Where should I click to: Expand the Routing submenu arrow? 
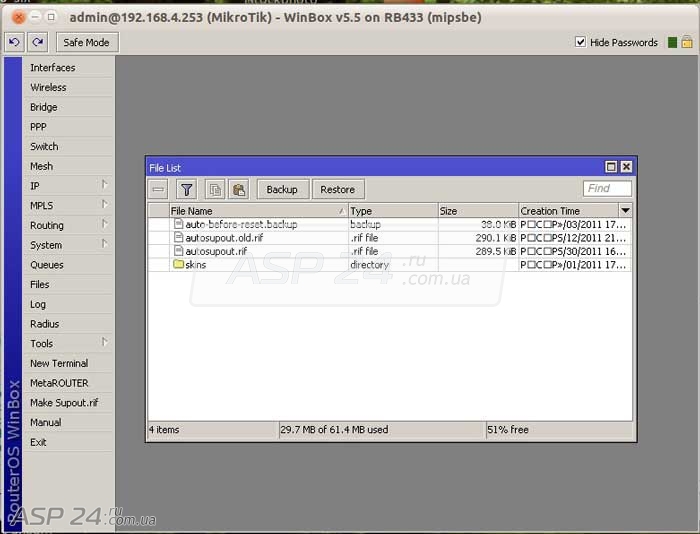(x=104, y=224)
